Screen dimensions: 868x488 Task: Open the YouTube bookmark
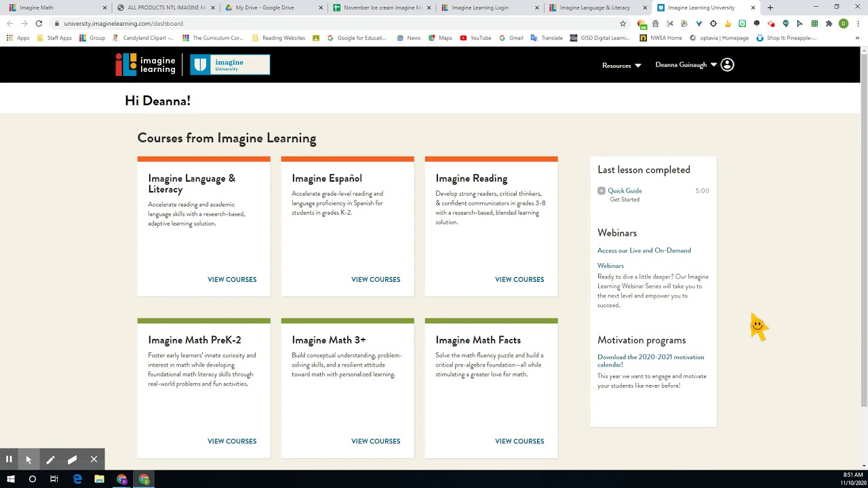[475, 38]
